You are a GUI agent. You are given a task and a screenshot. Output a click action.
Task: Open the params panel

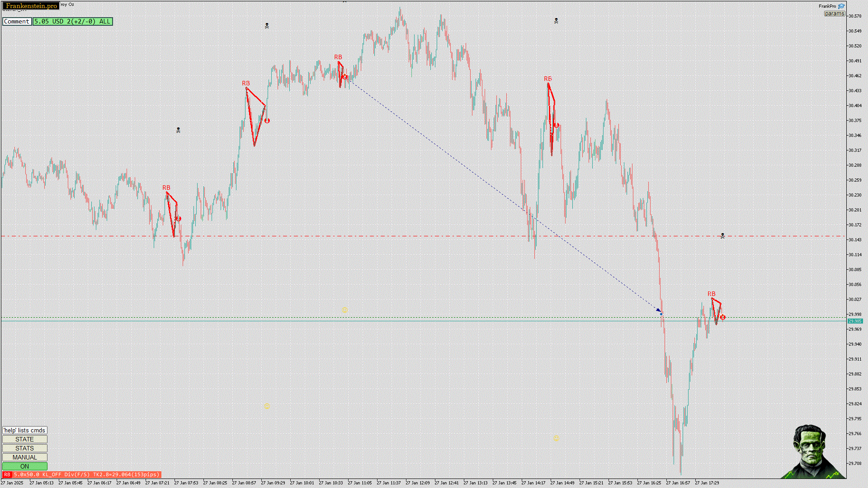pyautogui.click(x=834, y=14)
